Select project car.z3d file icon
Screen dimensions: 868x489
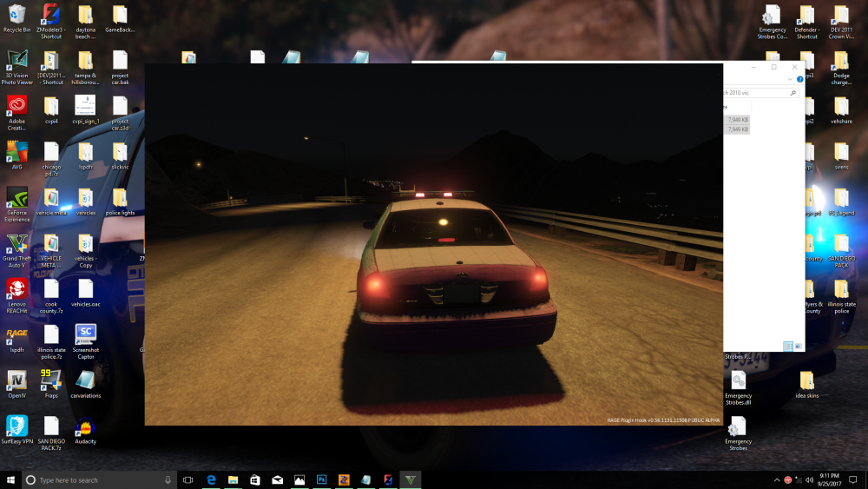[120, 113]
